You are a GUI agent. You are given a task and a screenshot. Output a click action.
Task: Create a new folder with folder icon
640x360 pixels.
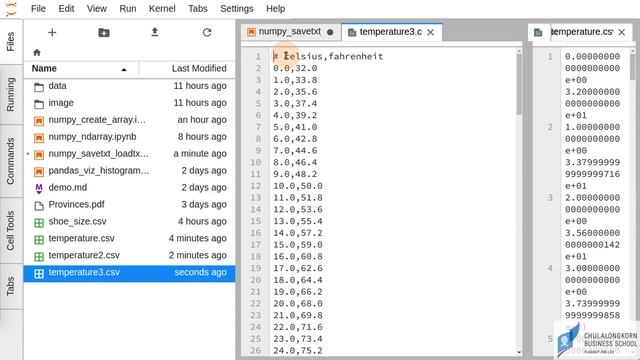pos(104,33)
